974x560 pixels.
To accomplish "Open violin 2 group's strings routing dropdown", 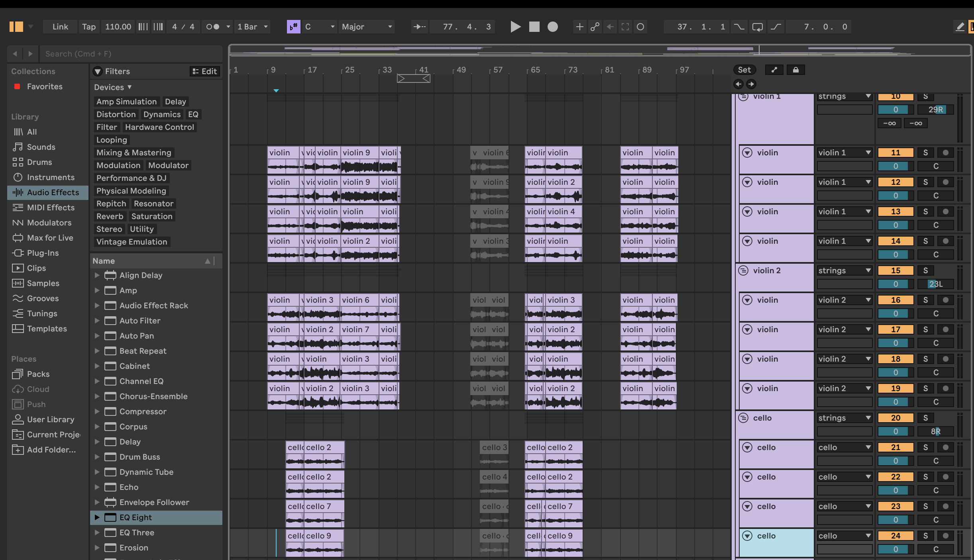I will pyautogui.click(x=844, y=270).
